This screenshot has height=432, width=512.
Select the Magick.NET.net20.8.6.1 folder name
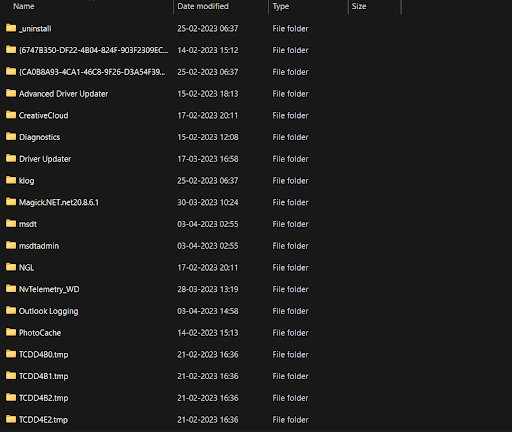pos(59,202)
